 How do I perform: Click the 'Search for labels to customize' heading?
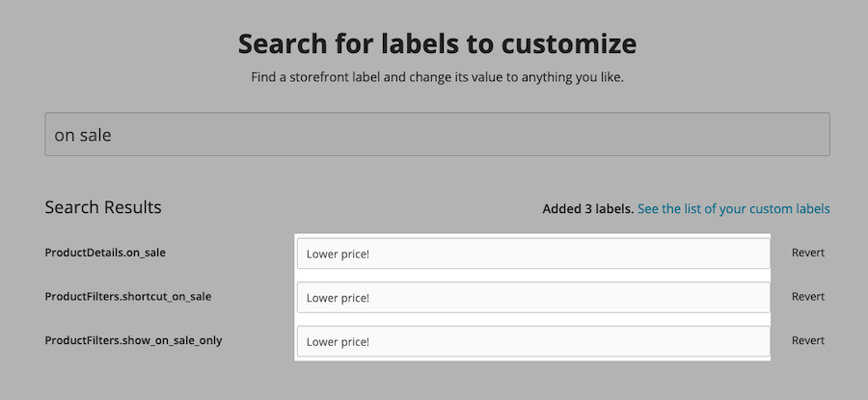[437, 43]
